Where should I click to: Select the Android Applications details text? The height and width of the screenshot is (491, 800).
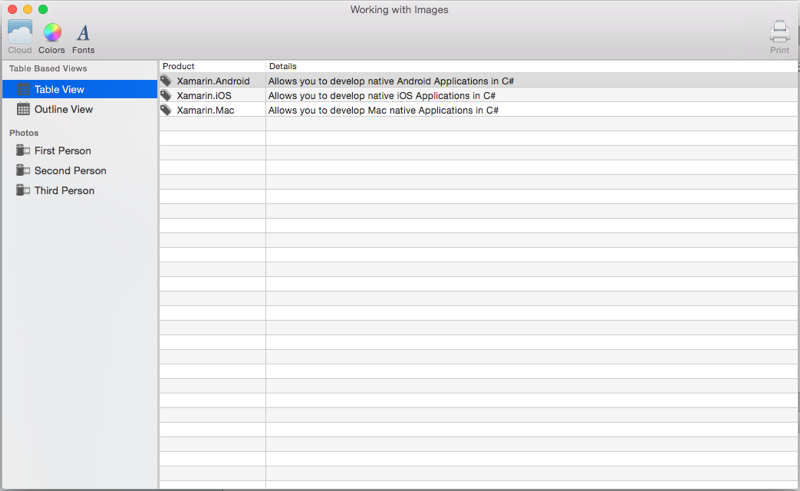(390, 81)
